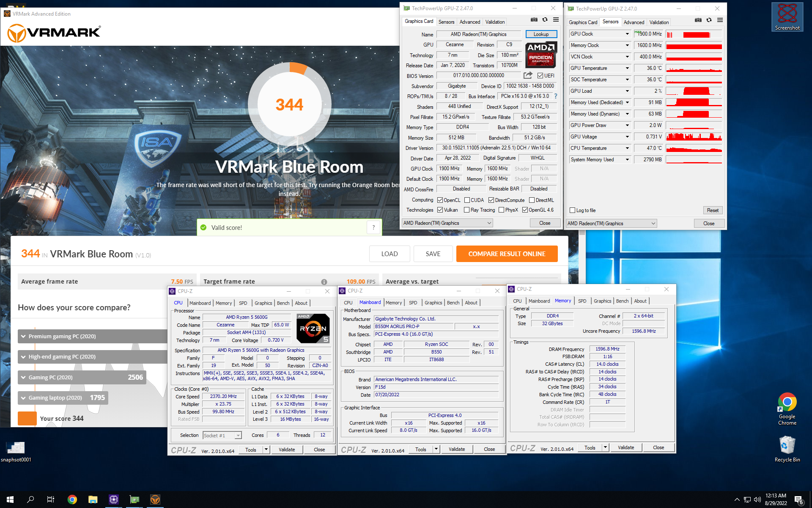This screenshot has height=508, width=812.
Task: Click Windows Start button
Action: click(x=10, y=500)
